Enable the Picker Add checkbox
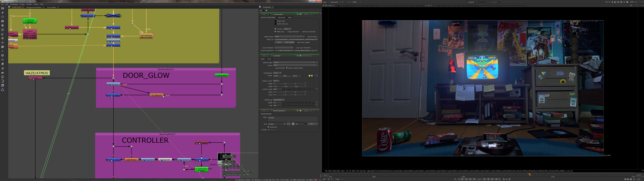This screenshot has height=181, width=644. coord(276,21)
